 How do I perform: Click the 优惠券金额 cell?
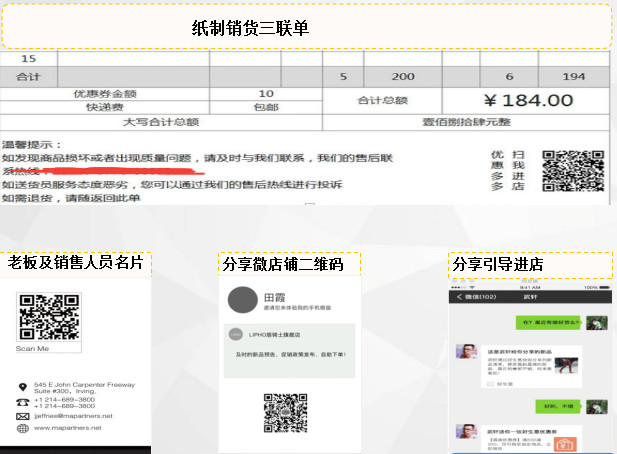click(x=105, y=94)
